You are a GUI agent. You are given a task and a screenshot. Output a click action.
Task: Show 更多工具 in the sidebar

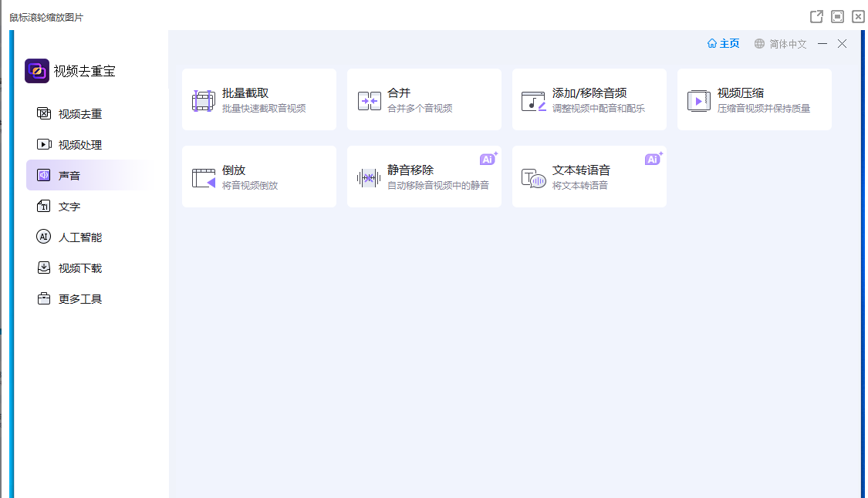pyautogui.click(x=79, y=299)
